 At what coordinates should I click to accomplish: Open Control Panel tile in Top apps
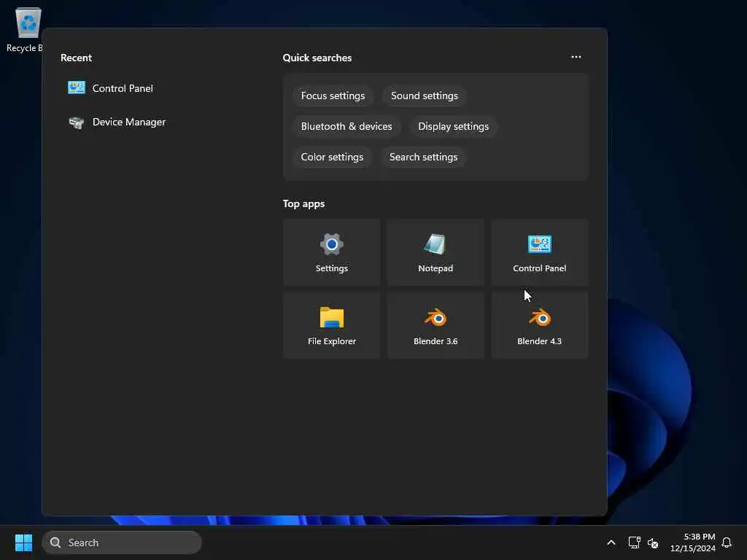pos(539,252)
